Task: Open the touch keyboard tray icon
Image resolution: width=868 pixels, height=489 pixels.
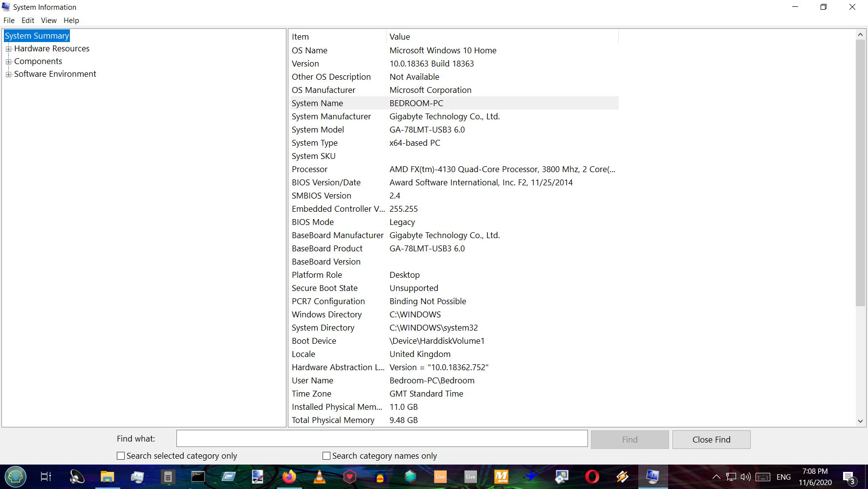Action: click(763, 477)
